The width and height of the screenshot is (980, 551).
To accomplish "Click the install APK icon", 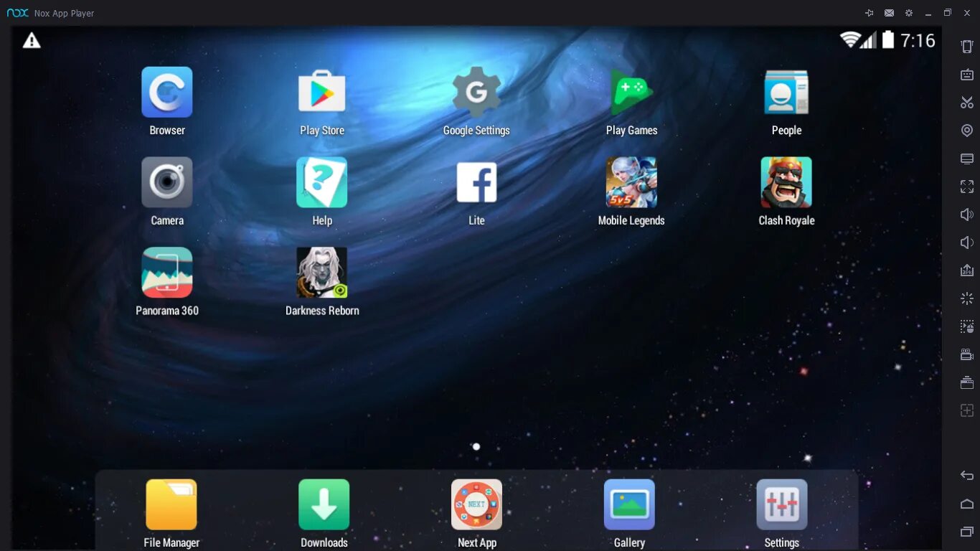I will [x=967, y=270].
